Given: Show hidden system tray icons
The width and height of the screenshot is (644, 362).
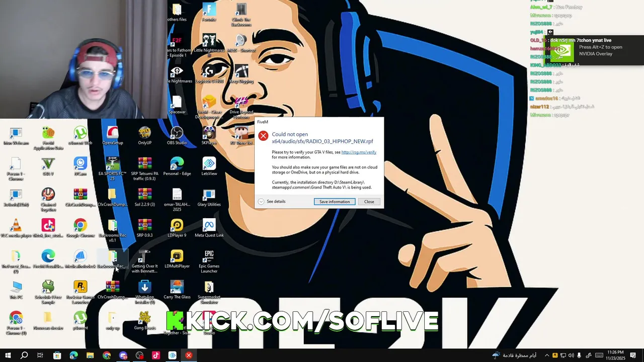Looking at the screenshot, I should tap(547, 355).
